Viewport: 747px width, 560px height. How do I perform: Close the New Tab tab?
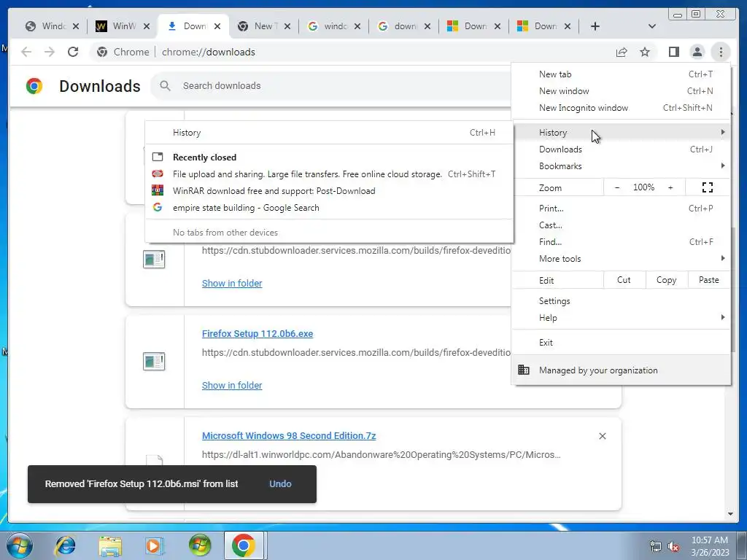(x=287, y=26)
